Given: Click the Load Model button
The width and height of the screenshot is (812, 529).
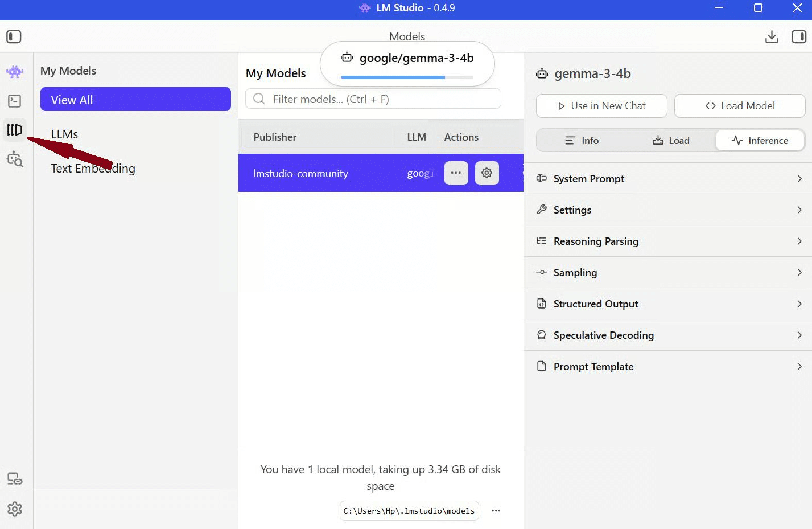Looking at the screenshot, I should 740,106.
